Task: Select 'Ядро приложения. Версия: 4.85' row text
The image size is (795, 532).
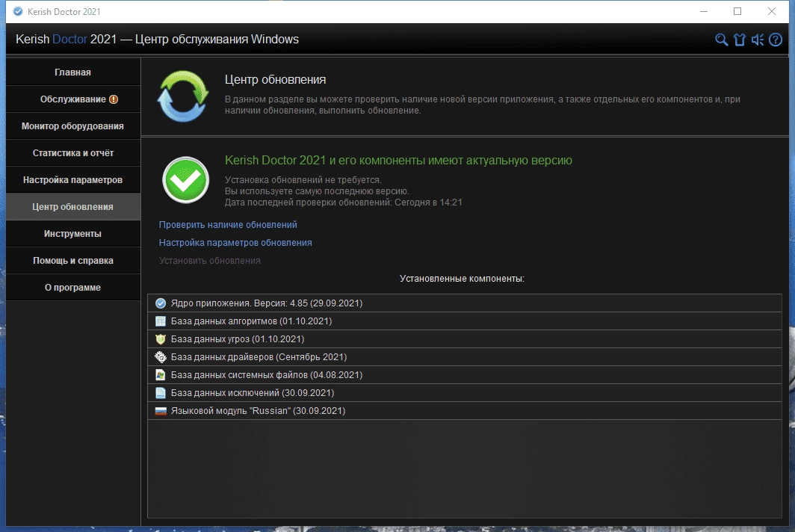Action: click(x=267, y=303)
